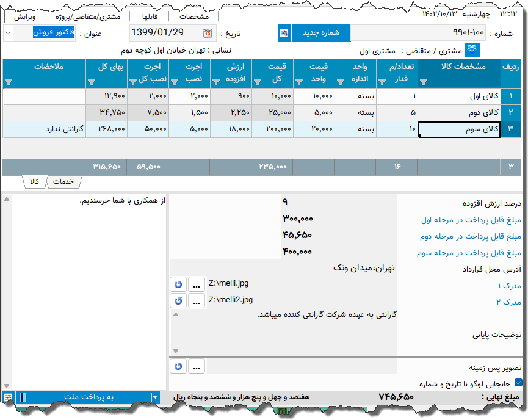Click the refresh icon beside Z:\melli.jpg

tap(178, 284)
